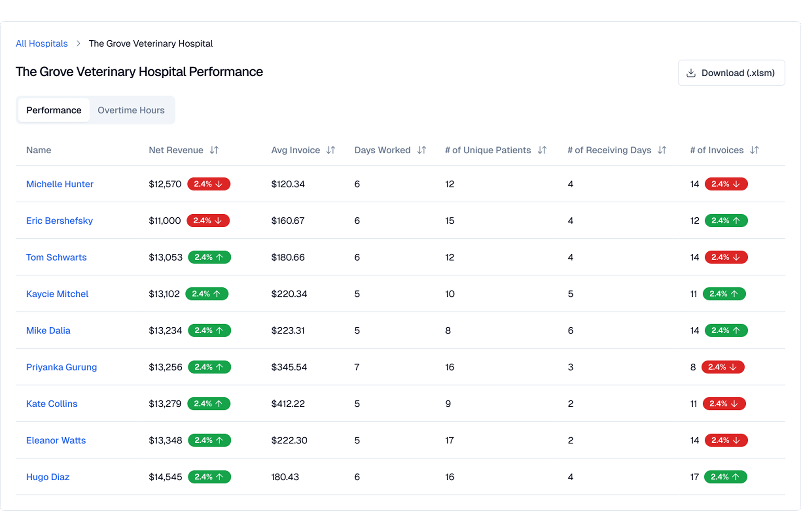Select Eric Bershefsky from the name column
This screenshot has height=532, width=801.
[59, 220]
